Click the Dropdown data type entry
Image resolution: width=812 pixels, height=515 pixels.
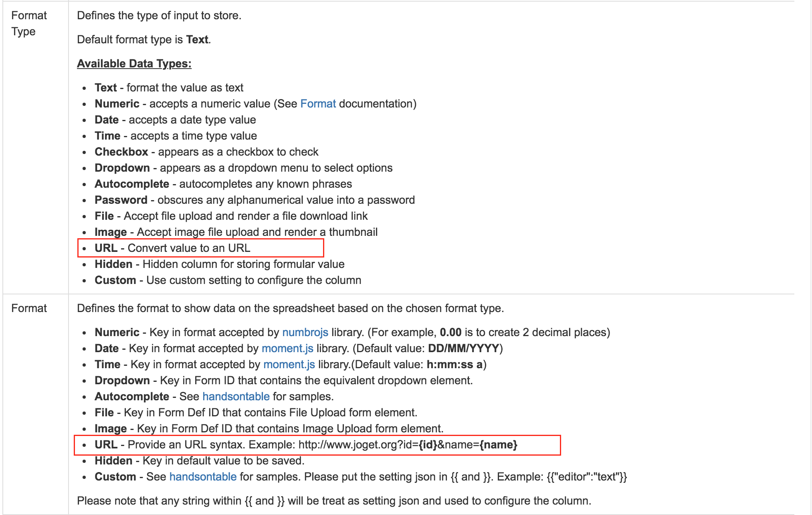coord(243,168)
